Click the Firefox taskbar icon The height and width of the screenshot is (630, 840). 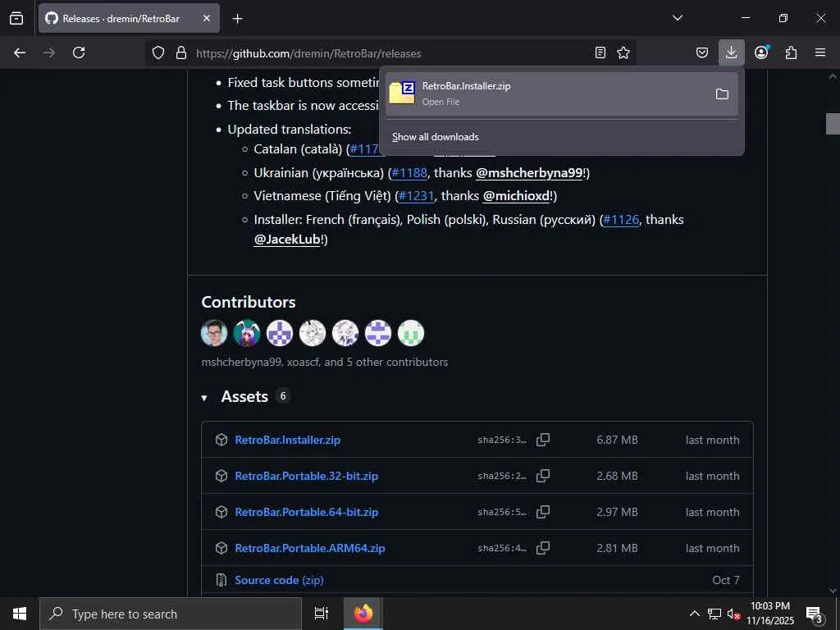pos(363,614)
